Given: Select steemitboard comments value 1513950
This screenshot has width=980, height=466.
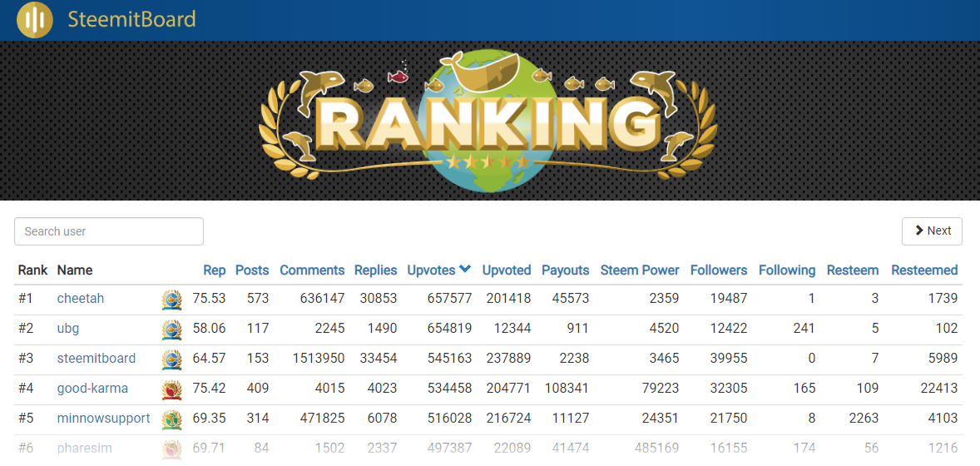Looking at the screenshot, I should [319, 359].
